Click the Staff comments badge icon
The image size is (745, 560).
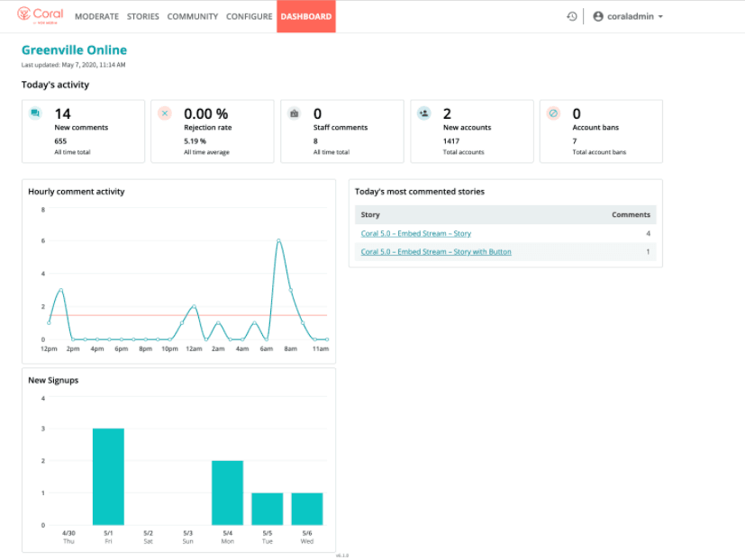[294, 113]
